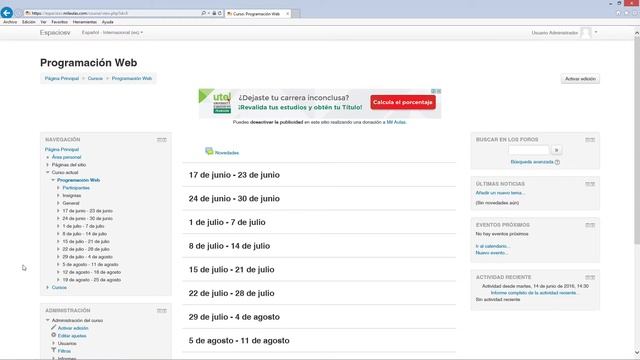Click the gear icon beside Editar ajustes
This screenshot has width=640, height=360.
point(53,335)
